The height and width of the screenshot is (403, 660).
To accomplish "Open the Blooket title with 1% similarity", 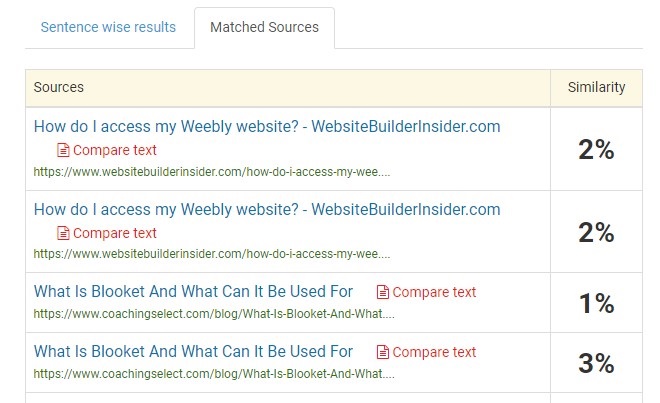I will [x=193, y=292].
